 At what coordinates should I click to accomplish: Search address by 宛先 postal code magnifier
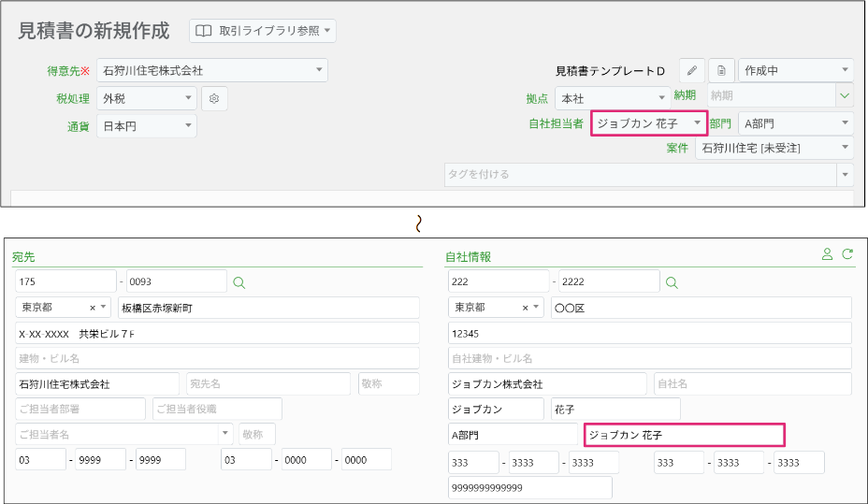pyautogui.click(x=239, y=282)
